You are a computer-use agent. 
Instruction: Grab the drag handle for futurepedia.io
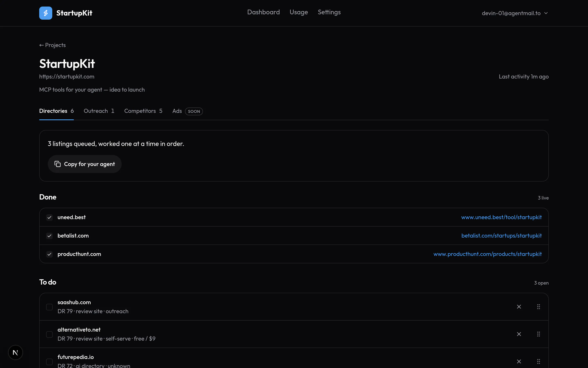coord(538,361)
